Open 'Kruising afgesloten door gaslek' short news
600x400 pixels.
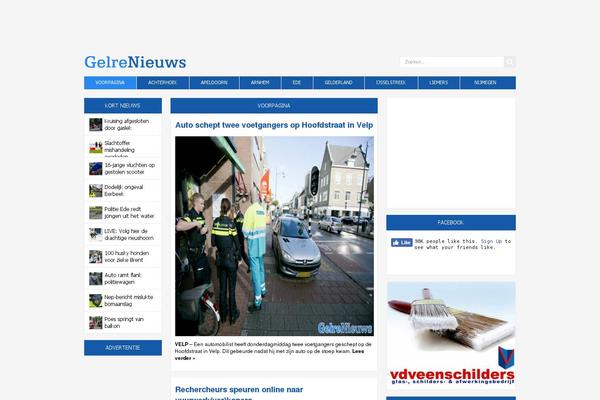pos(127,124)
